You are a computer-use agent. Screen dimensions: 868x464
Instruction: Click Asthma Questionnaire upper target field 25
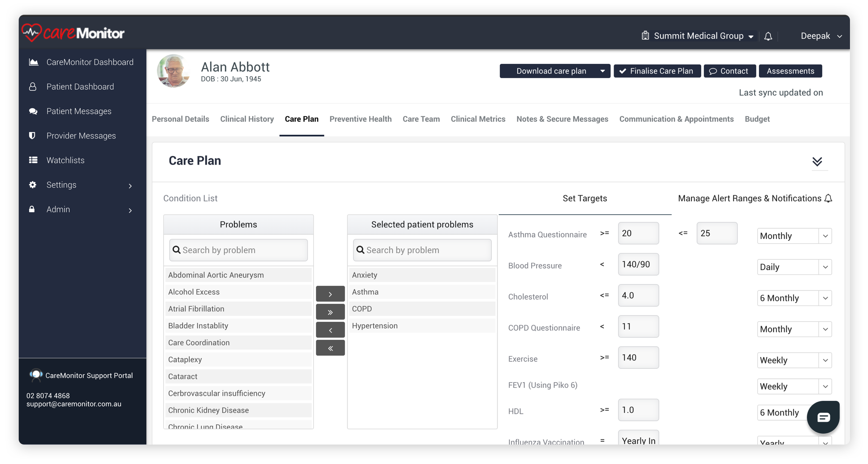[x=717, y=233]
